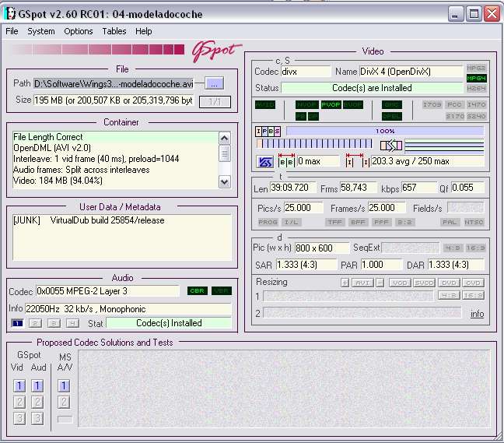Open the Help menu

pos(143,31)
